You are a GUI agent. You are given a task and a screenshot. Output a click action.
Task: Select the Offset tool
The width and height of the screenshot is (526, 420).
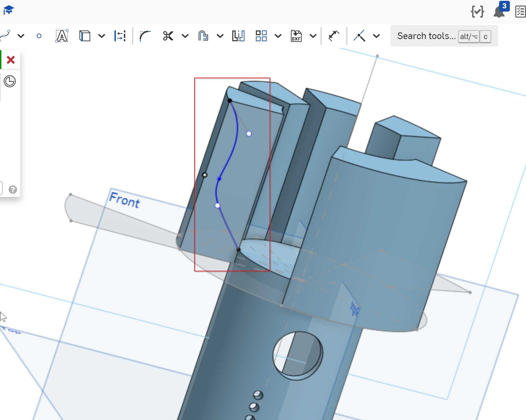[x=203, y=36]
